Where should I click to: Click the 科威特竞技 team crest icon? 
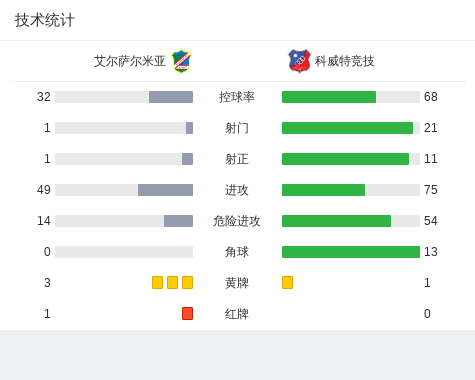299,61
